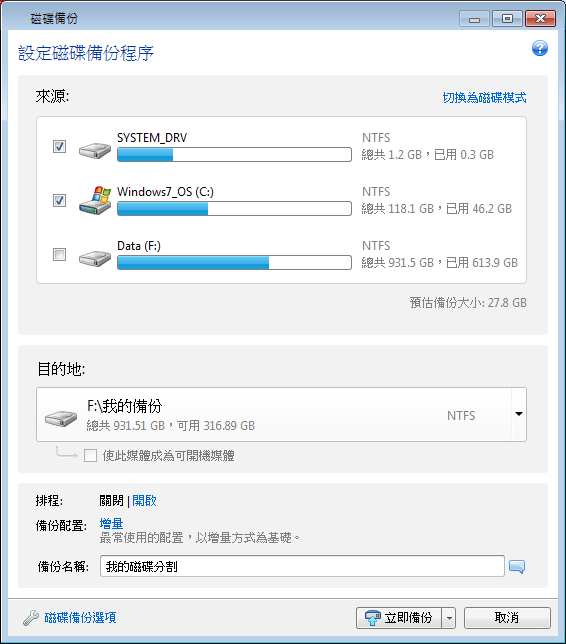Open 磁碟備份選項 link

click(81, 618)
